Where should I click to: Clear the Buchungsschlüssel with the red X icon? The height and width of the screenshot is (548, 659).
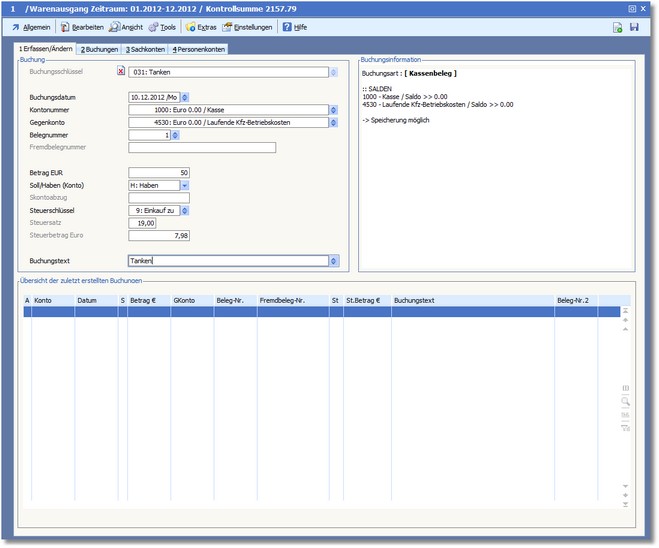[x=122, y=72]
